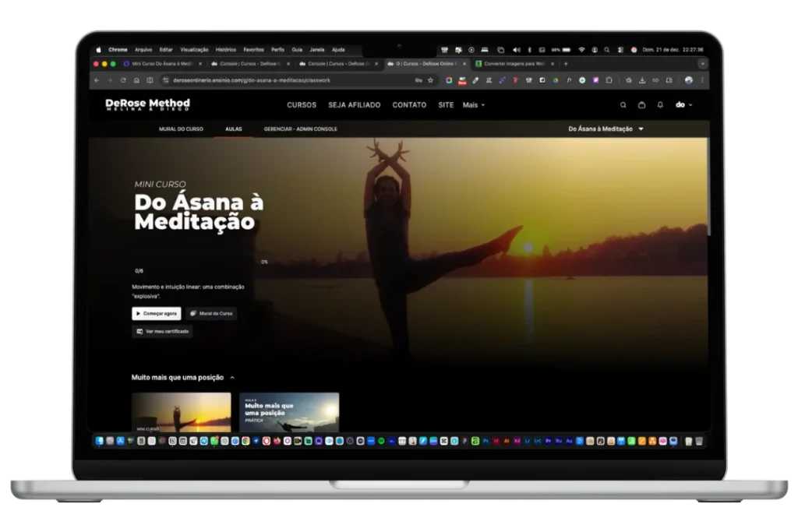Open the Chrome home page icon

pos(136,80)
